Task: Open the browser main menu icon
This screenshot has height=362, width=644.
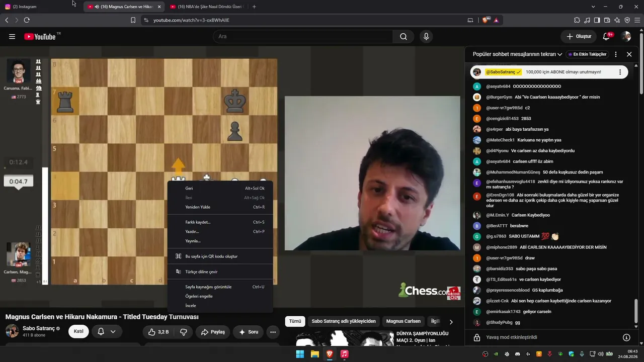Action: [x=637, y=20]
